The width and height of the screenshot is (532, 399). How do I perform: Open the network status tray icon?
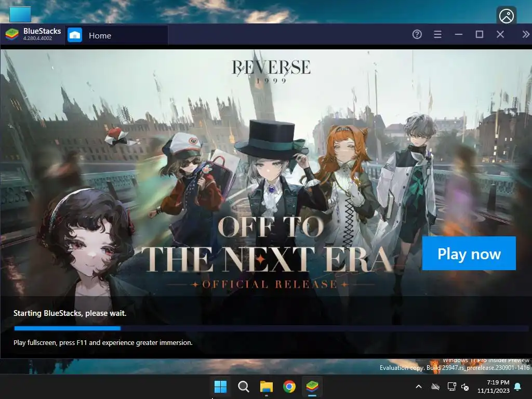(451, 387)
